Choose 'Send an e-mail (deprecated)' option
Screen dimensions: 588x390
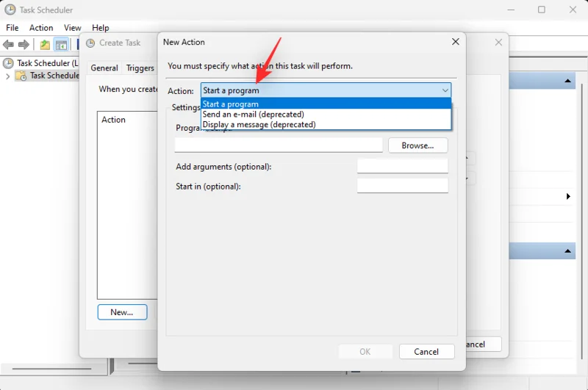tap(326, 115)
